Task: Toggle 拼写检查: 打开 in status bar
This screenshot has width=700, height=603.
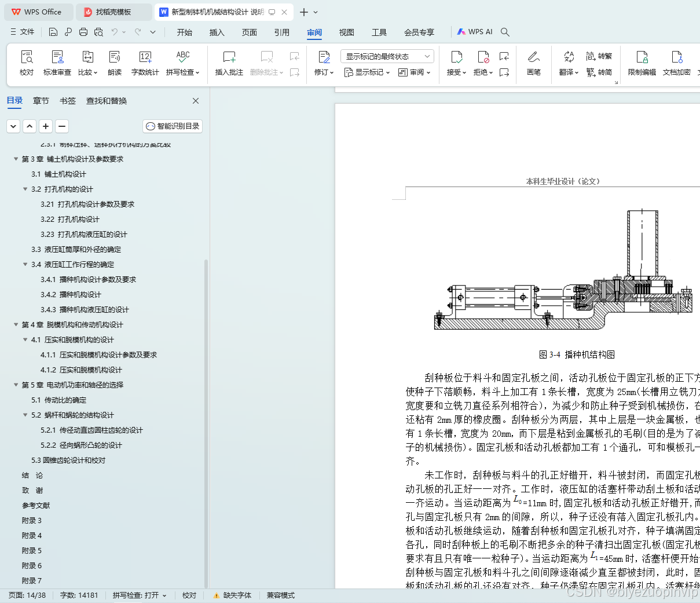Action: point(140,595)
